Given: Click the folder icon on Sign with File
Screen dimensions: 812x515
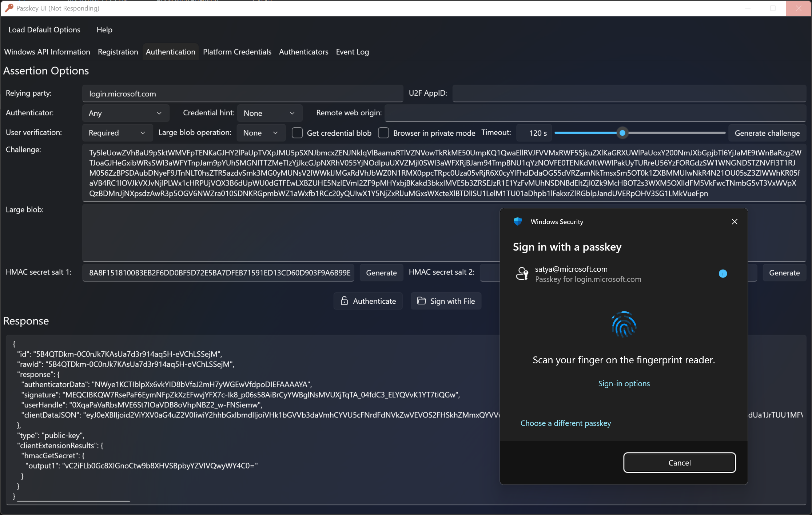Looking at the screenshot, I should [x=421, y=301].
